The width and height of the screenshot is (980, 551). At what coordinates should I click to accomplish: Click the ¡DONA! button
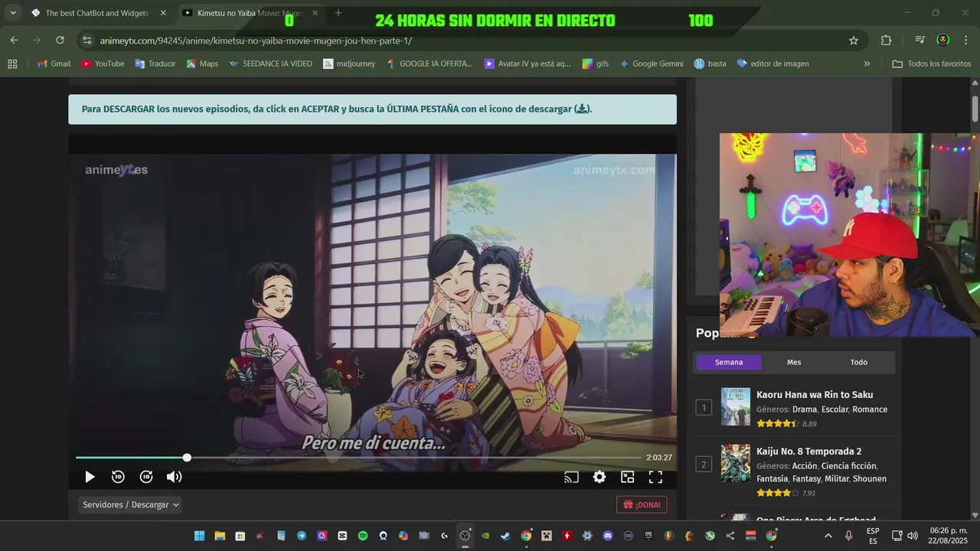coord(642,504)
